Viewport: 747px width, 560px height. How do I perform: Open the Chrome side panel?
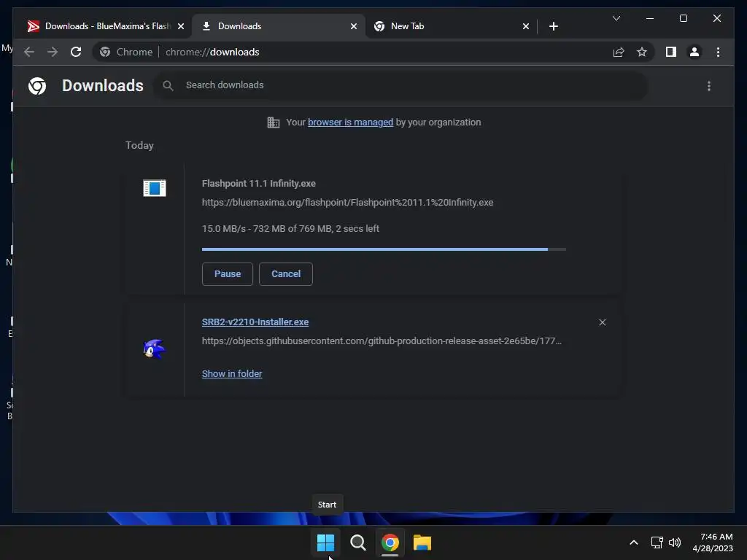[x=671, y=52]
